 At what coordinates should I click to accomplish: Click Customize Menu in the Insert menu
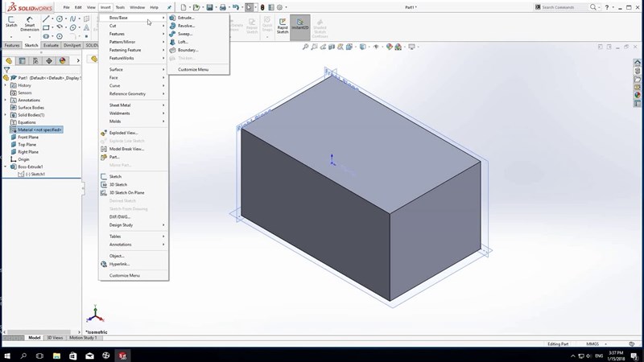pyautogui.click(x=125, y=275)
